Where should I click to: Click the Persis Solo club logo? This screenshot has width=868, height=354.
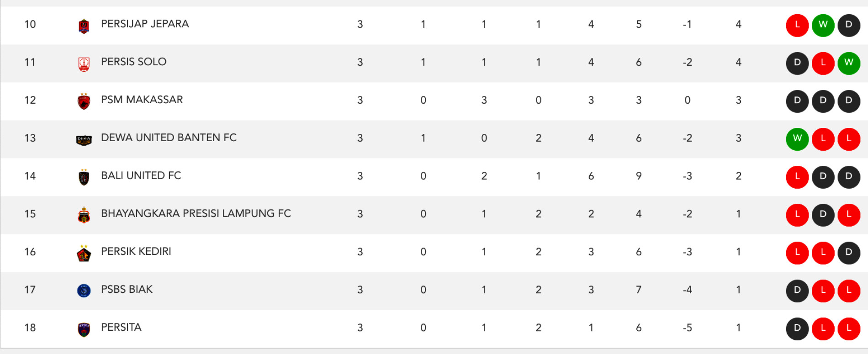pos(84,64)
